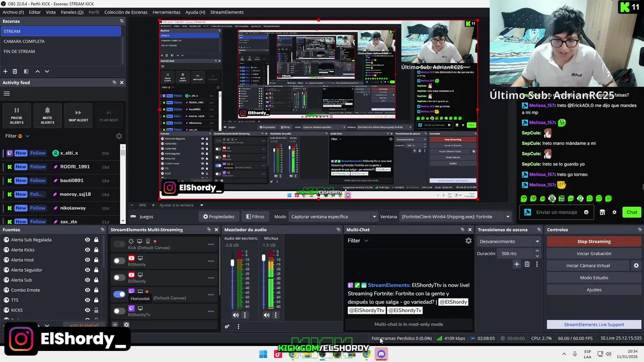Toggle visibility of Alerta Host source
Viewport: 644px width, 362px height.
88,260
